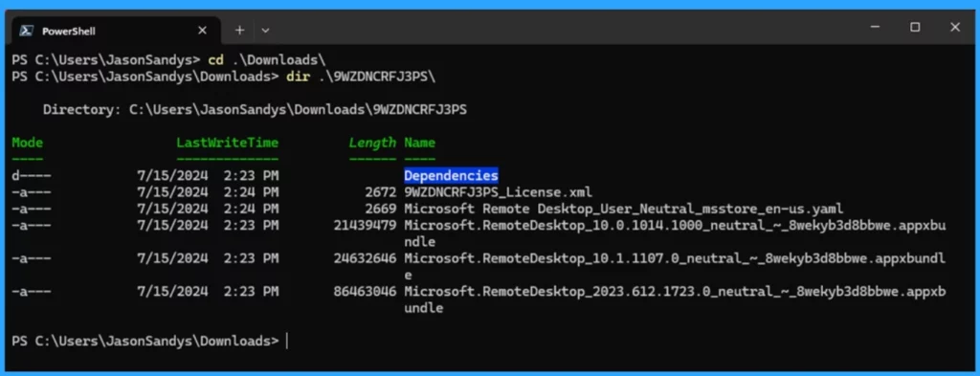Click 9WZDNCRFJ3PS_License.xml file name

click(x=498, y=192)
